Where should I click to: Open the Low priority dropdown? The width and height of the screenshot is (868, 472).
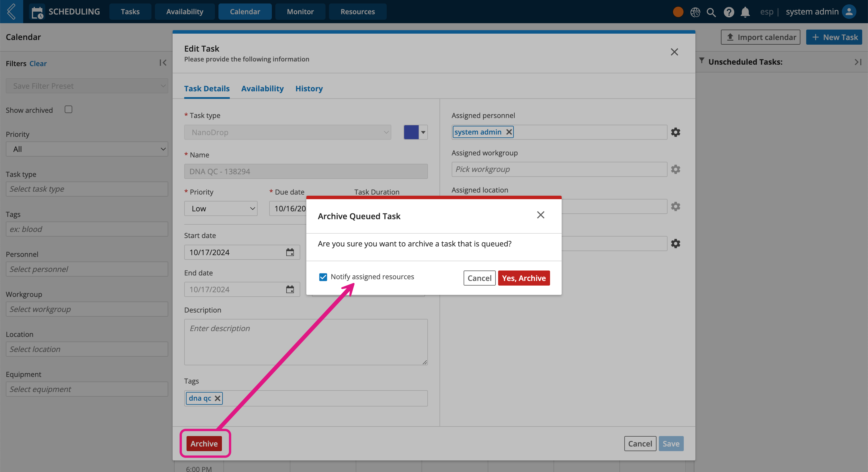[x=221, y=208]
